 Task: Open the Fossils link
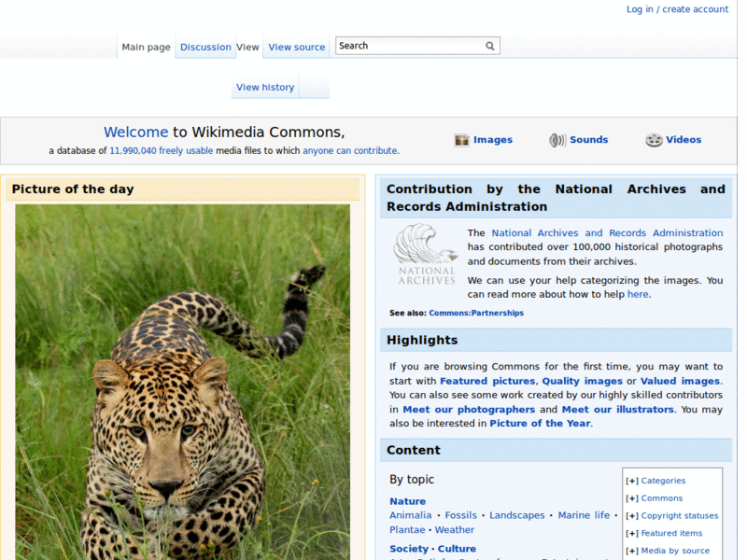pos(460,515)
